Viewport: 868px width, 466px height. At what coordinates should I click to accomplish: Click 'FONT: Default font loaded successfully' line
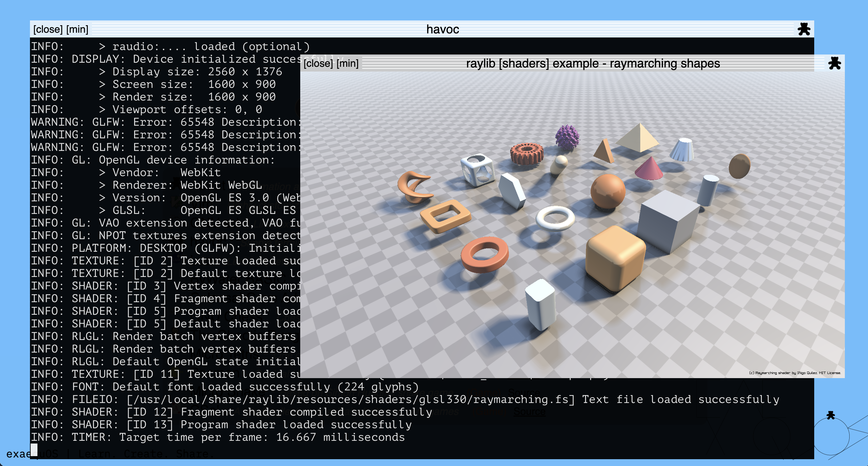click(225, 387)
